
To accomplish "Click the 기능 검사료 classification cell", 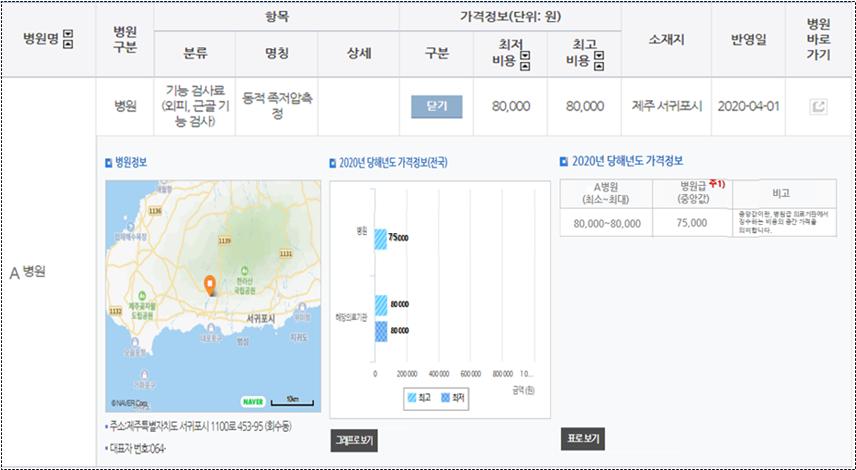I will 195,106.
